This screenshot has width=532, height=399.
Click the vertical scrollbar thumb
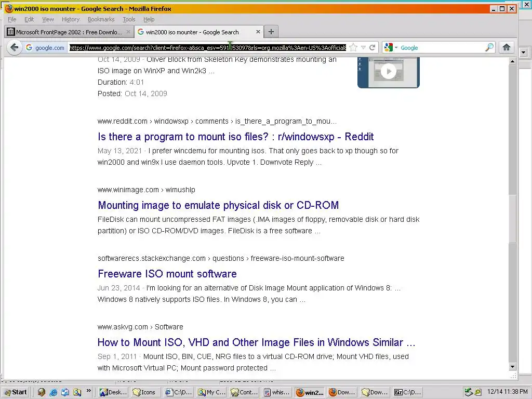click(x=512, y=219)
